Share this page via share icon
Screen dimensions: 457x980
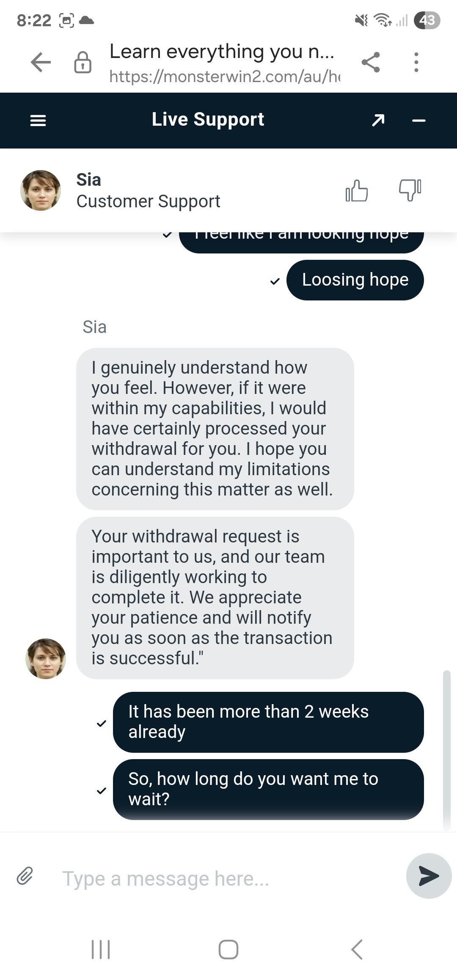tap(371, 63)
